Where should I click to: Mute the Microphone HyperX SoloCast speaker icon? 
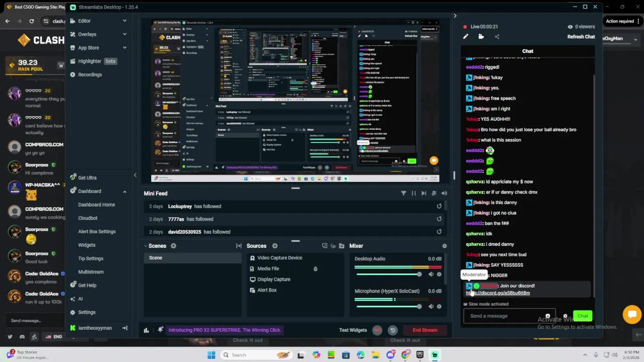pyautogui.click(x=431, y=306)
